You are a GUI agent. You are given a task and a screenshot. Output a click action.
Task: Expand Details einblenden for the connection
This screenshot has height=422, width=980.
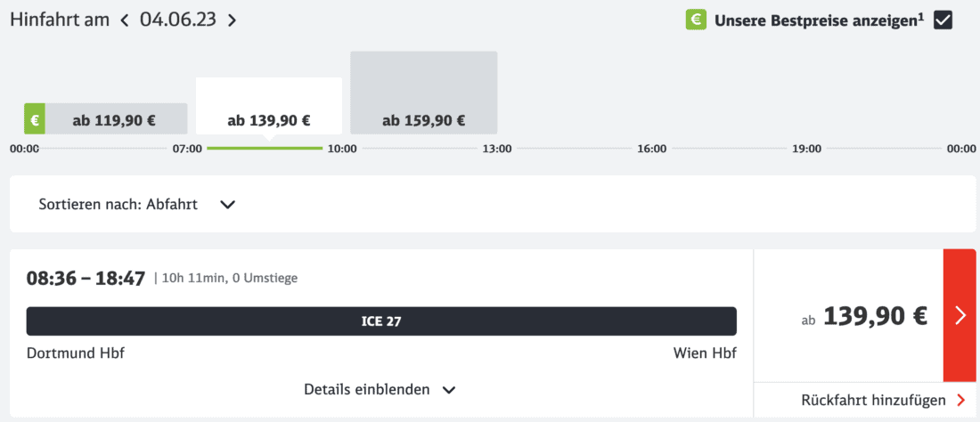367,390
